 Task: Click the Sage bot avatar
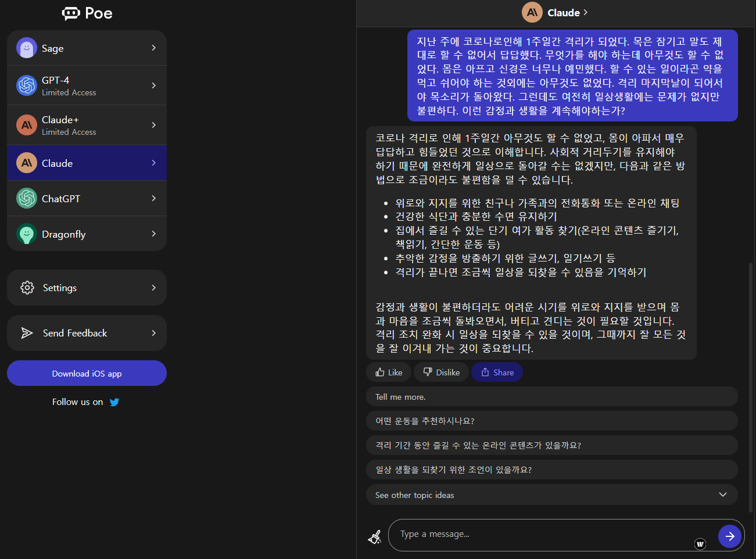pos(27,48)
